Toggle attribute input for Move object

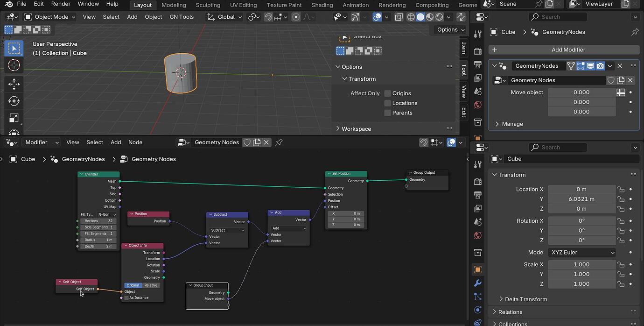click(x=621, y=92)
